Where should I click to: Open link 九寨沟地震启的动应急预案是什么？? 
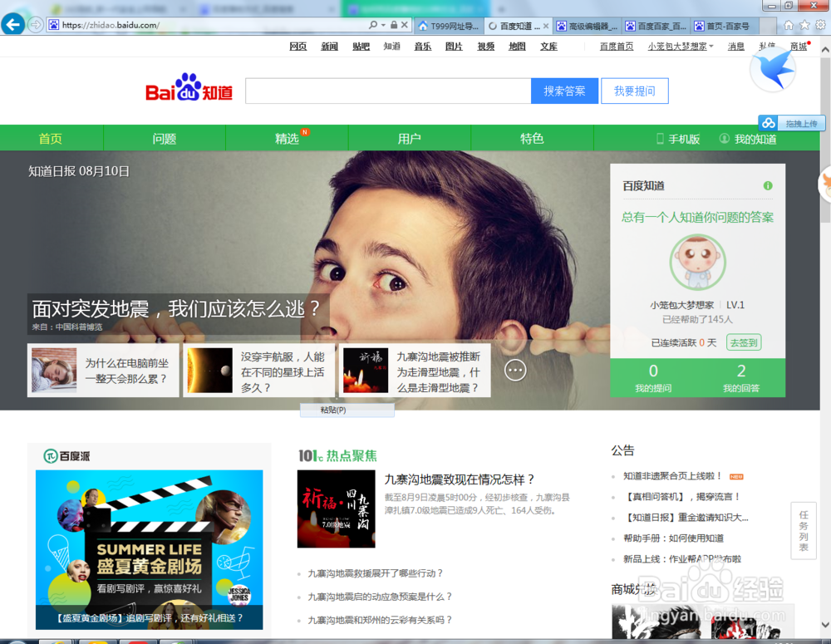tap(380, 597)
